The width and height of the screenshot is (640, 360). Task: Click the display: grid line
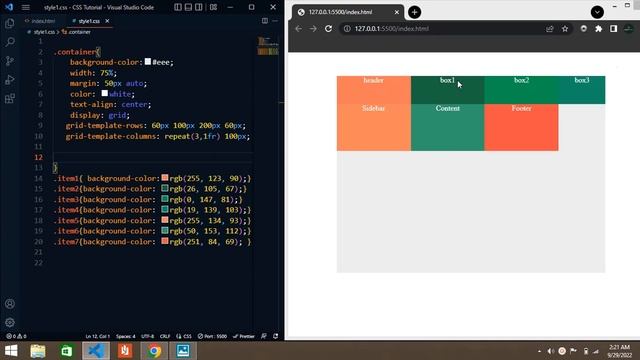coord(100,115)
